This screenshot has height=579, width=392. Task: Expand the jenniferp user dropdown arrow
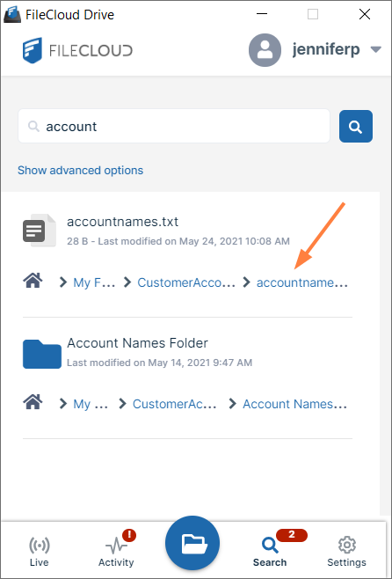pos(376,49)
